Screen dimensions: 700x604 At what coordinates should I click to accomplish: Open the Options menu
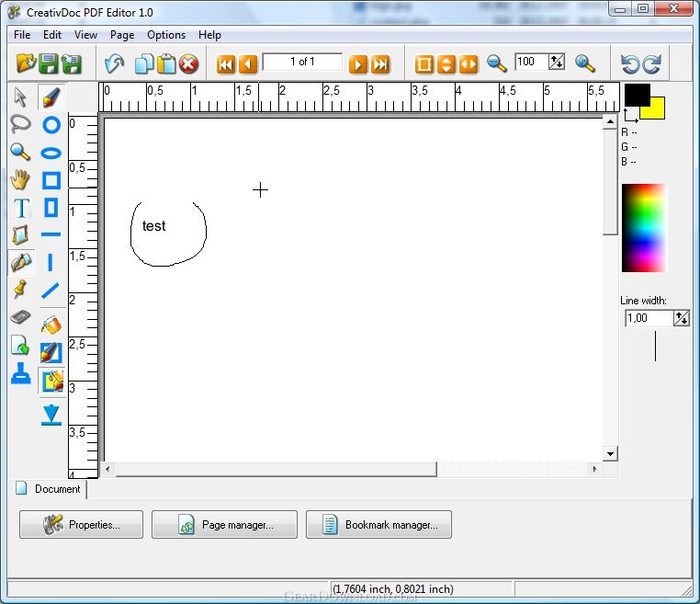[x=166, y=35]
